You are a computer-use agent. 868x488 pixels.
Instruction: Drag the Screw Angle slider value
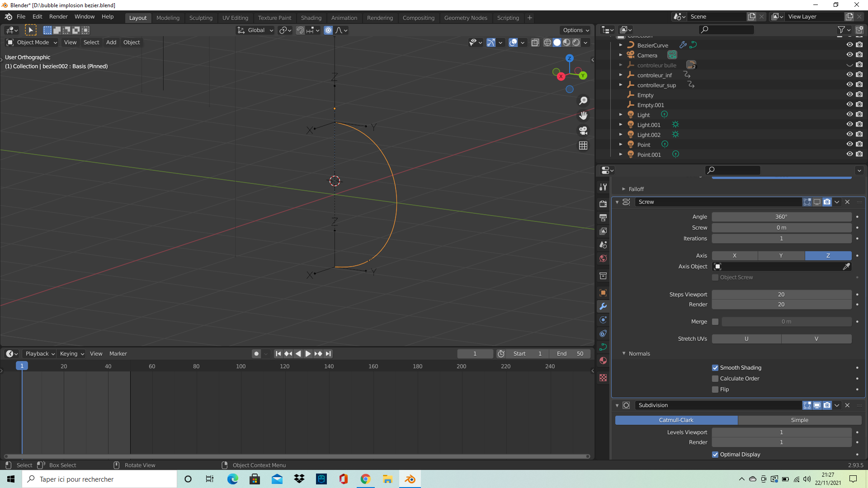[781, 216]
